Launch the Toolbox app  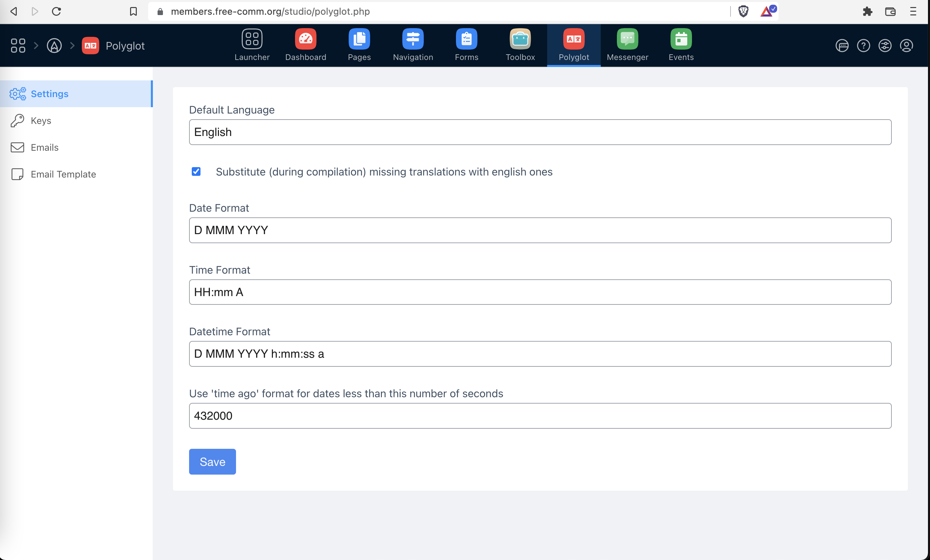pos(520,39)
